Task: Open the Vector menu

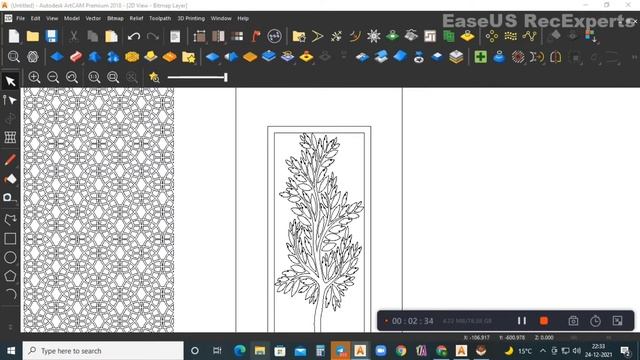Action: pyautogui.click(x=93, y=18)
